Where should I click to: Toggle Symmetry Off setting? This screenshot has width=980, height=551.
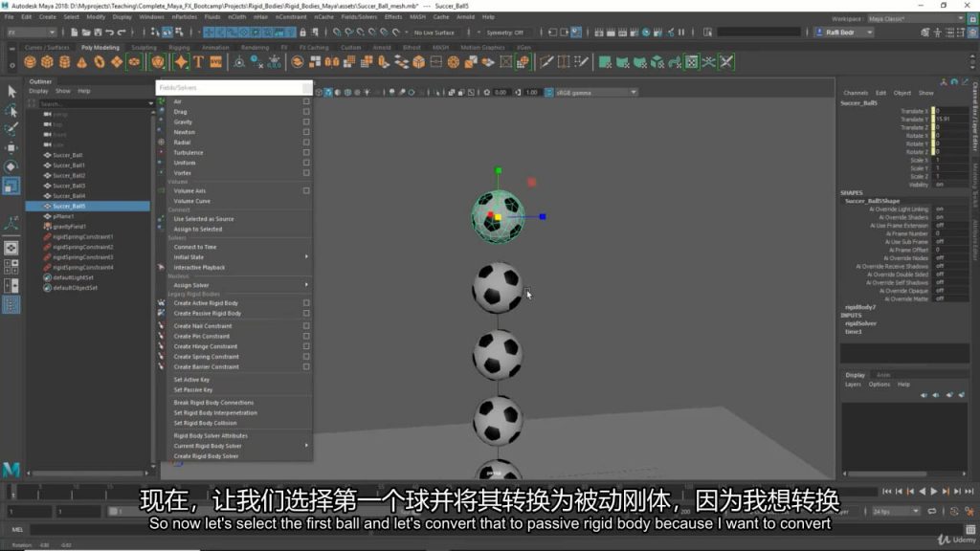[504, 33]
